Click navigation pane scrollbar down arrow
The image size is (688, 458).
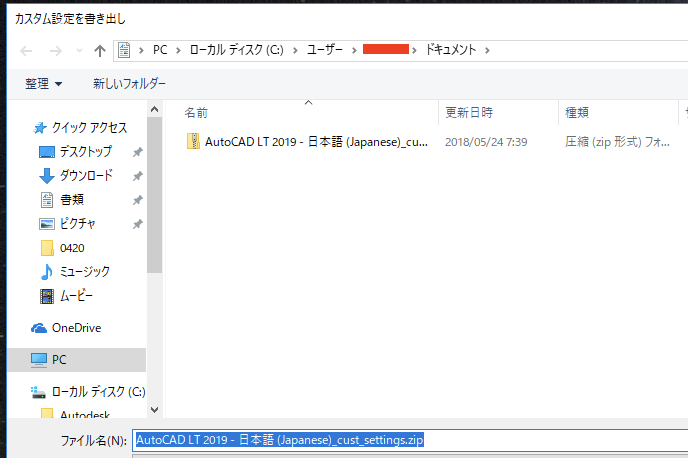pos(154,410)
